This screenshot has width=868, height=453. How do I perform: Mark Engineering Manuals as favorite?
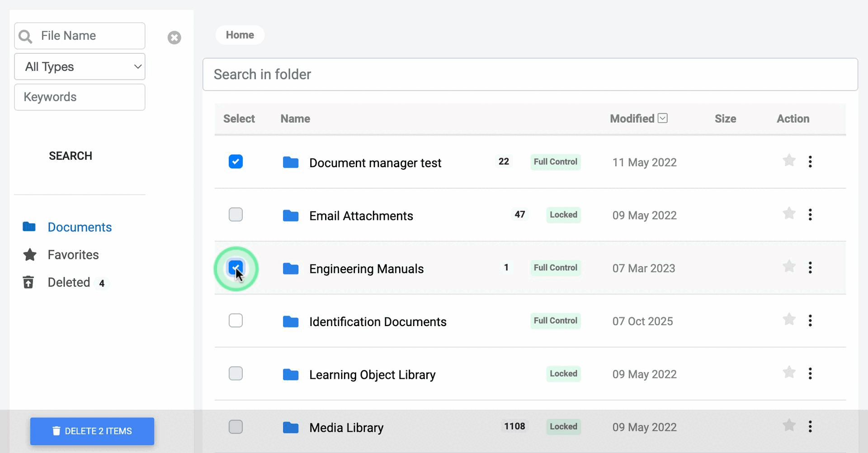(x=789, y=267)
